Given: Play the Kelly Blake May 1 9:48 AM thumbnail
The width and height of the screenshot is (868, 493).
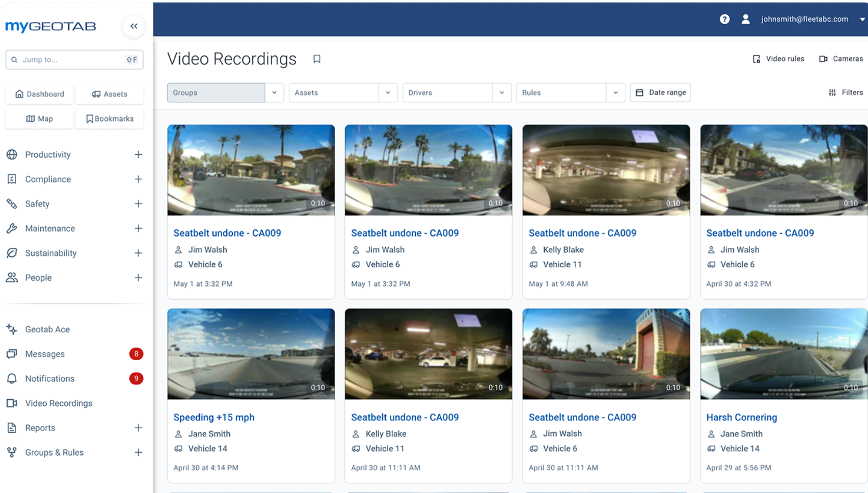Looking at the screenshot, I should (606, 170).
